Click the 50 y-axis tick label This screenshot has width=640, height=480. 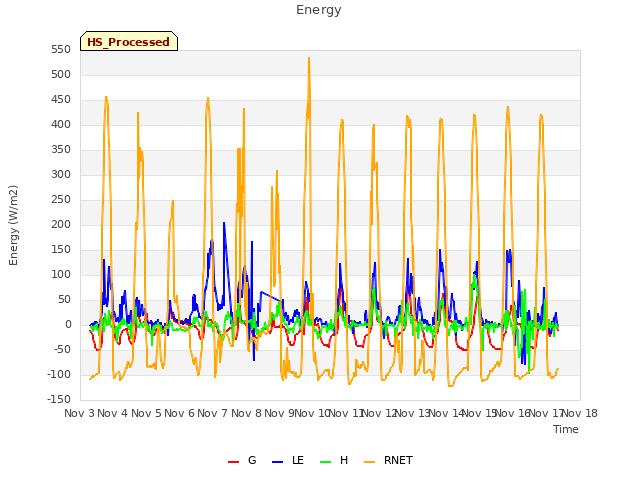pyautogui.click(x=65, y=300)
